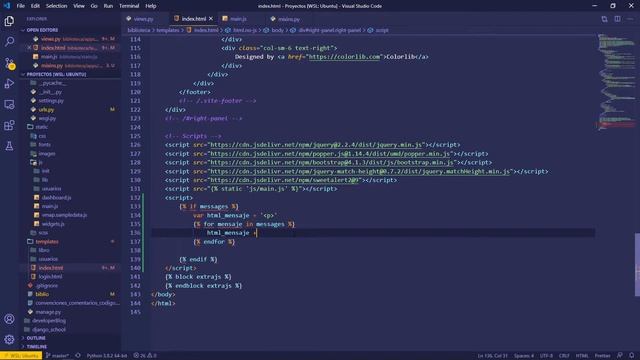Open the Help menu
The height and width of the screenshot is (360, 640).
151,6
